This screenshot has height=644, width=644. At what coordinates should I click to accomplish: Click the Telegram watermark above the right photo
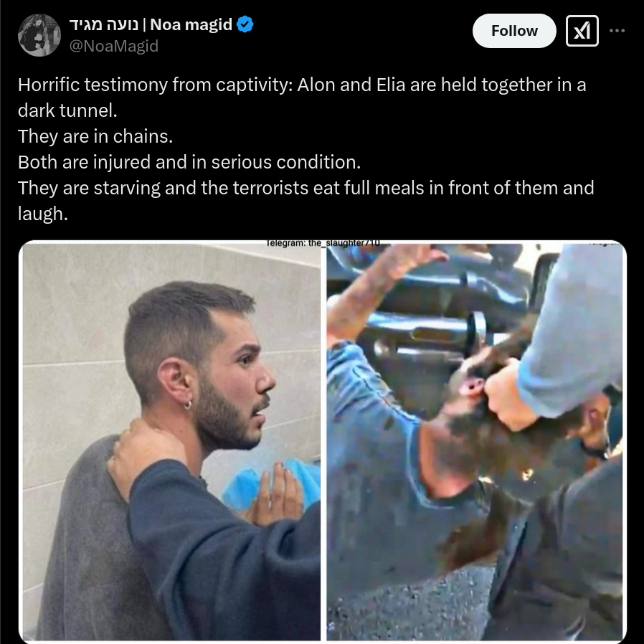(x=323, y=242)
